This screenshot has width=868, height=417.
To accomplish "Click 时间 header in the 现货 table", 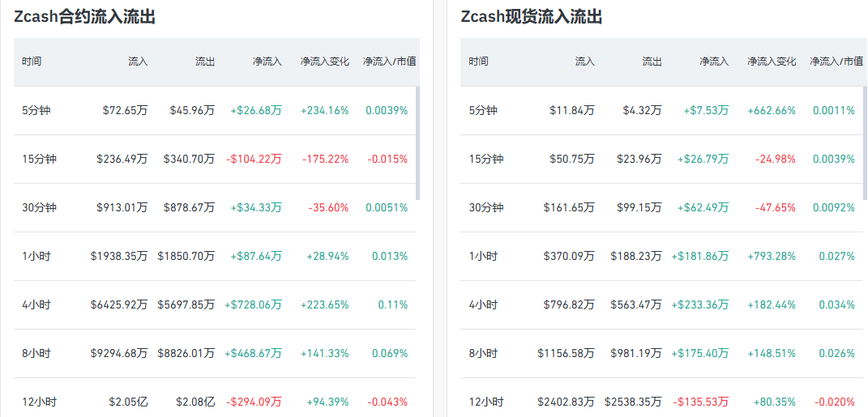I will pos(478,62).
